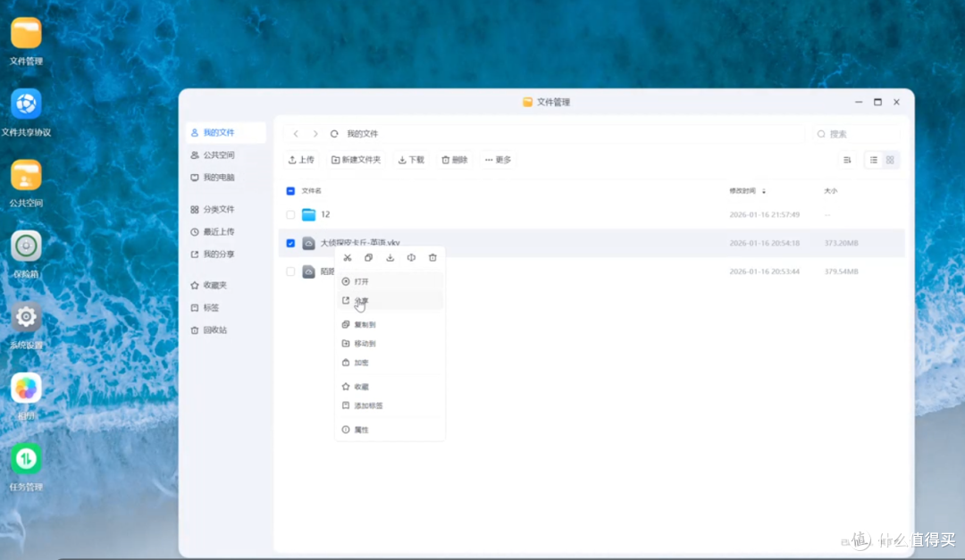The height and width of the screenshot is (560, 965).
Task: Click the size value 379.54MB
Action: click(841, 272)
